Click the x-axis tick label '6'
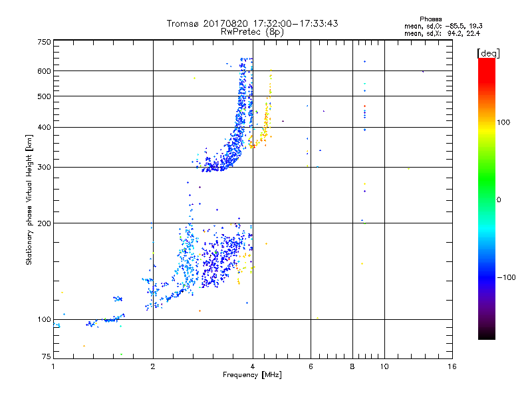The width and height of the screenshot is (532, 399). coord(311,366)
